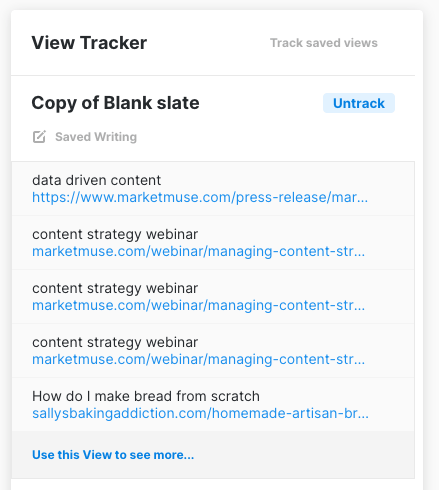Click blank header space beside View Tracker title

click(208, 43)
